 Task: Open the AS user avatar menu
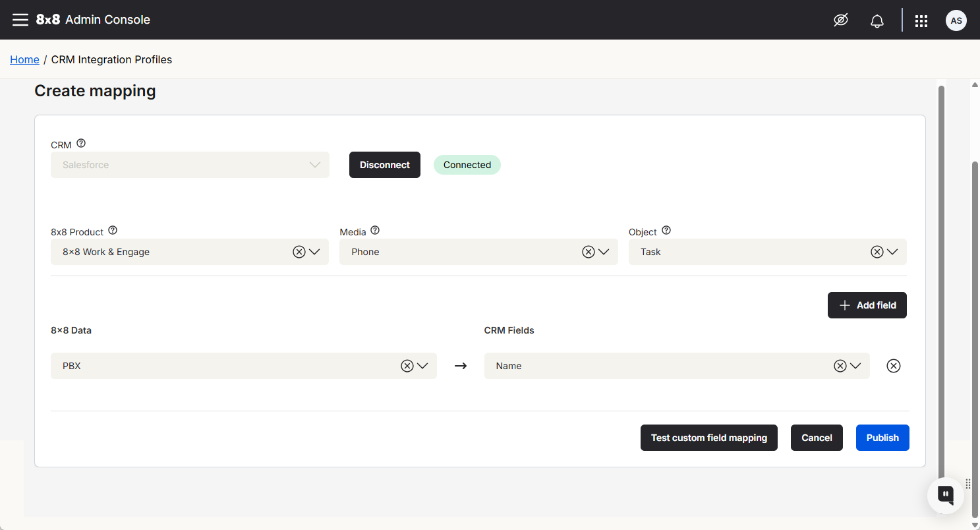pos(956,20)
